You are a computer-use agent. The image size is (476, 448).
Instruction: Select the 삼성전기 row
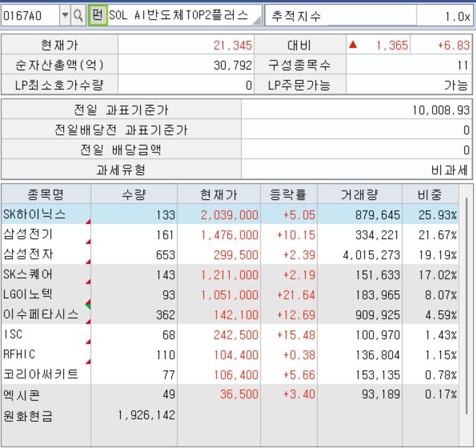click(230, 235)
